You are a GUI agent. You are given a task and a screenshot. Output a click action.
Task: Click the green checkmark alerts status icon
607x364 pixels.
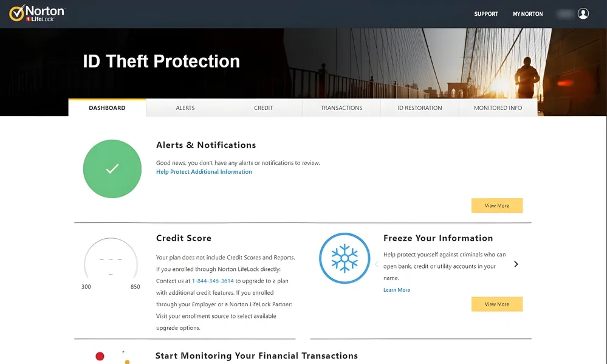click(112, 169)
